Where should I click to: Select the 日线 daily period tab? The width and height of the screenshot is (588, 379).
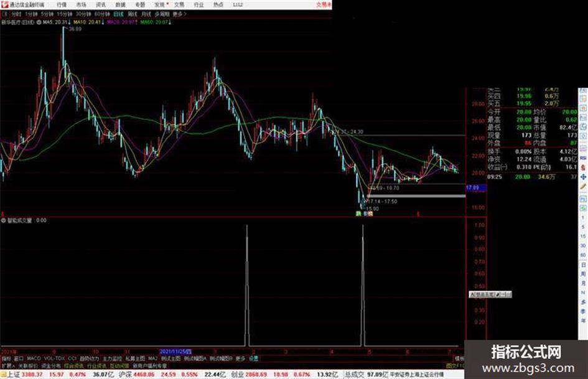(x=118, y=14)
